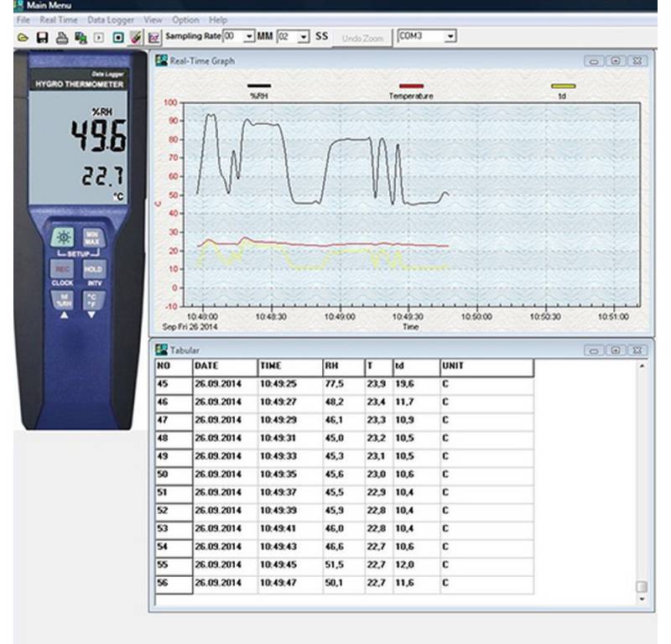The height and width of the screenshot is (644, 671).
Task: Click the TIME column header
Action: coord(290,367)
